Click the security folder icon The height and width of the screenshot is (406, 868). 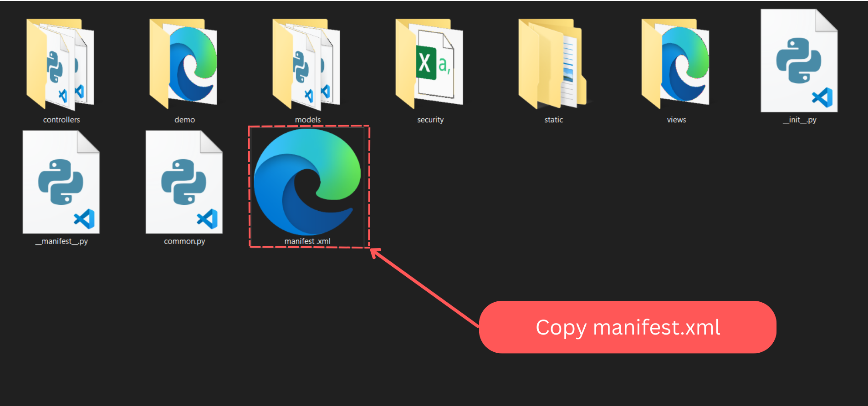click(x=429, y=64)
